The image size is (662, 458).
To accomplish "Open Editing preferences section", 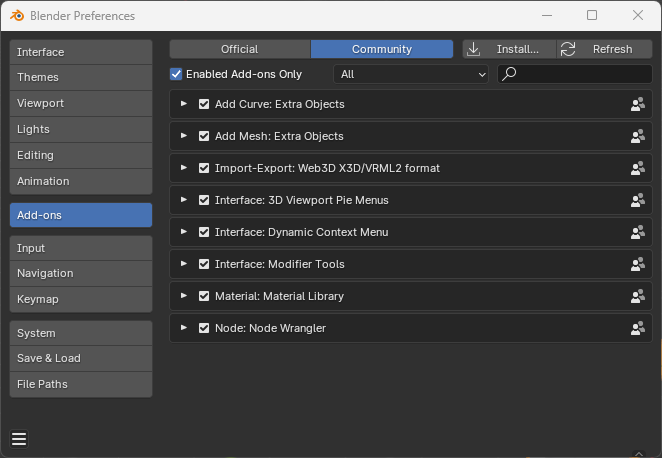I will [81, 155].
